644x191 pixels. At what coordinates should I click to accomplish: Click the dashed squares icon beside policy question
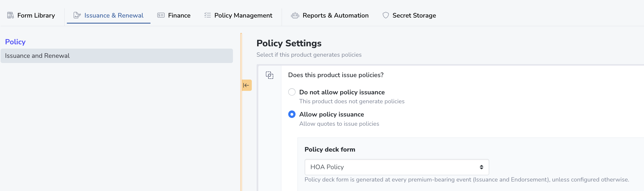tap(270, 75)
